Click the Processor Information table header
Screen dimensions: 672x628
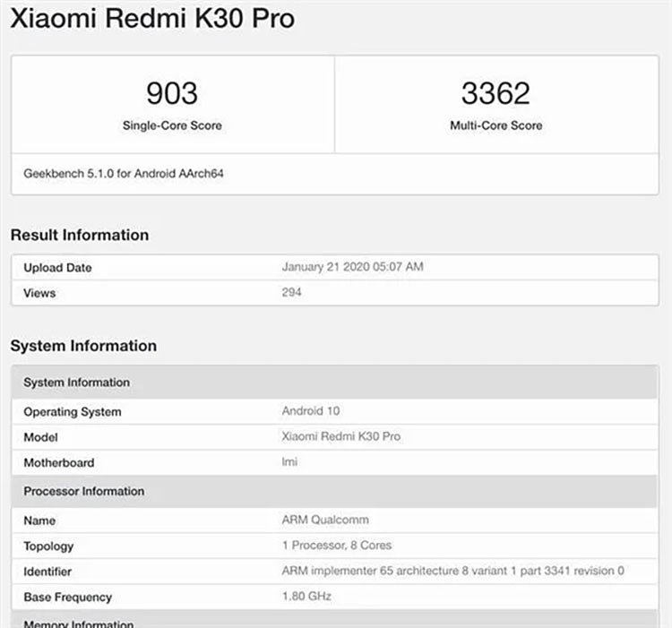click(335, 491)
